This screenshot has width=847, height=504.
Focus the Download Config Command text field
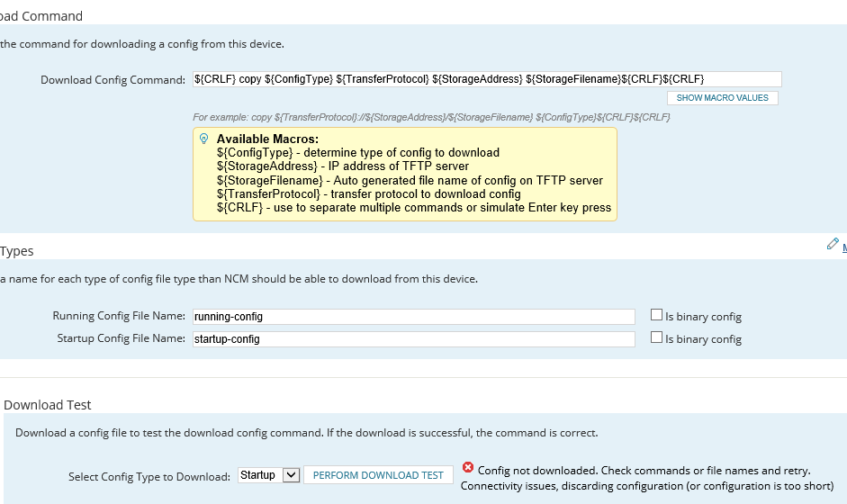click(487, 79)
